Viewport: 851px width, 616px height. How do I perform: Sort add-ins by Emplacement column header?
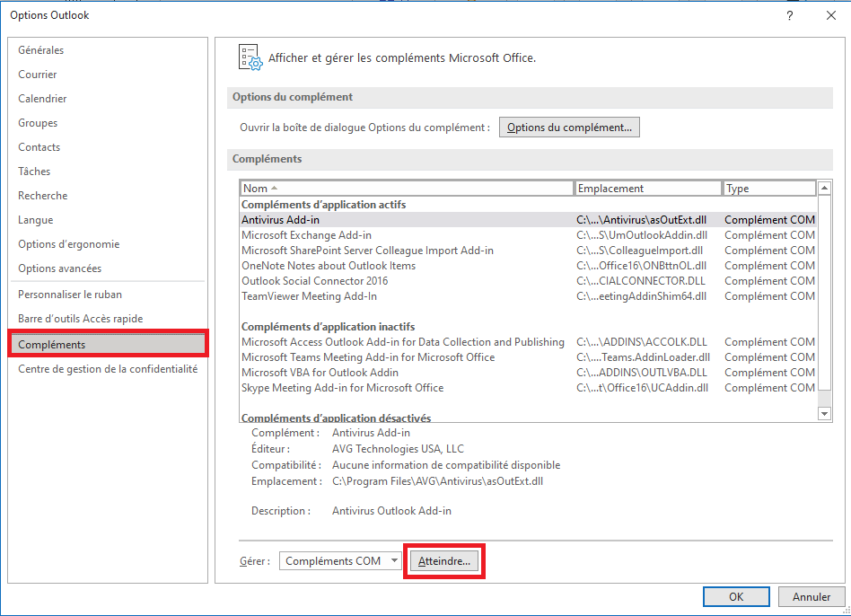(x=648, y=189)
